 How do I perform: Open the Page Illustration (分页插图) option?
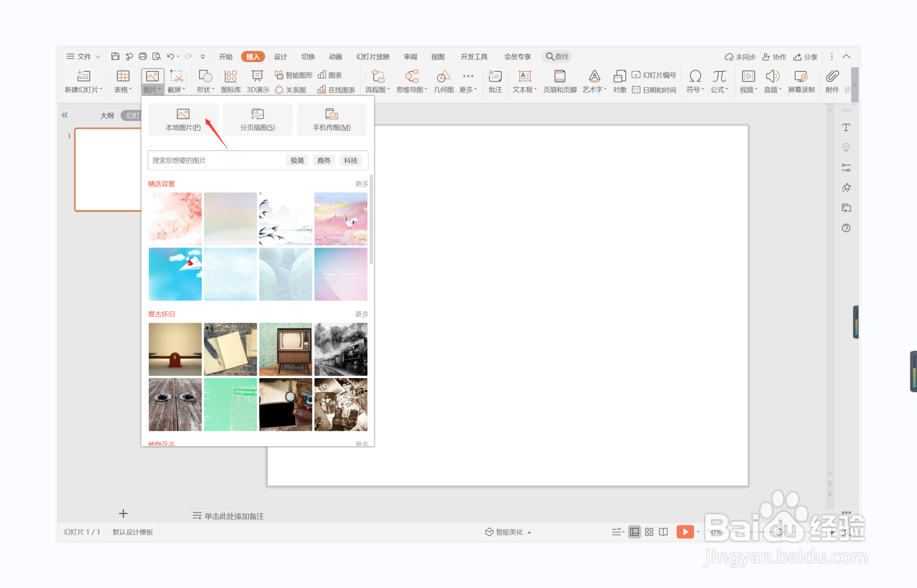pos(257,119)
